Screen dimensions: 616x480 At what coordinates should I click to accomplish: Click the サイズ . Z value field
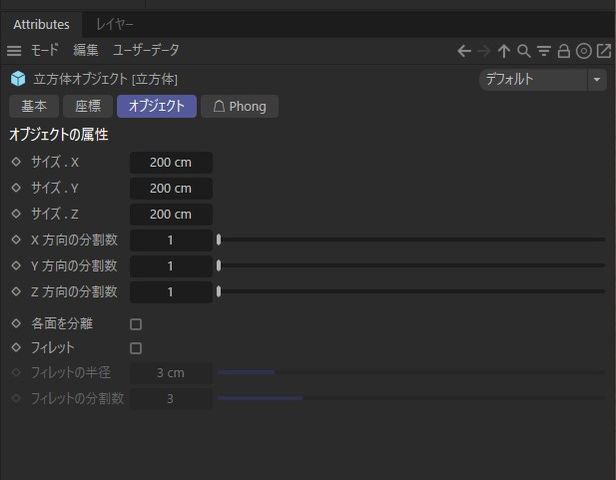pos(171,214)
